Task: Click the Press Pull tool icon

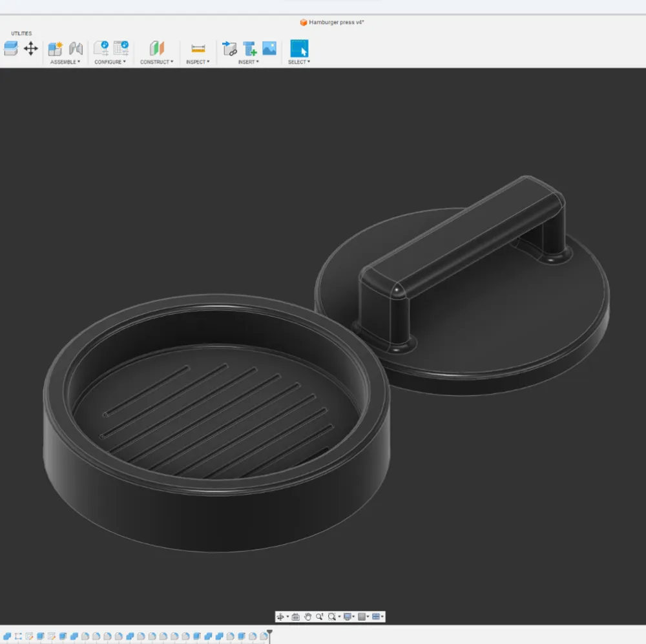Action: point(11,48)
